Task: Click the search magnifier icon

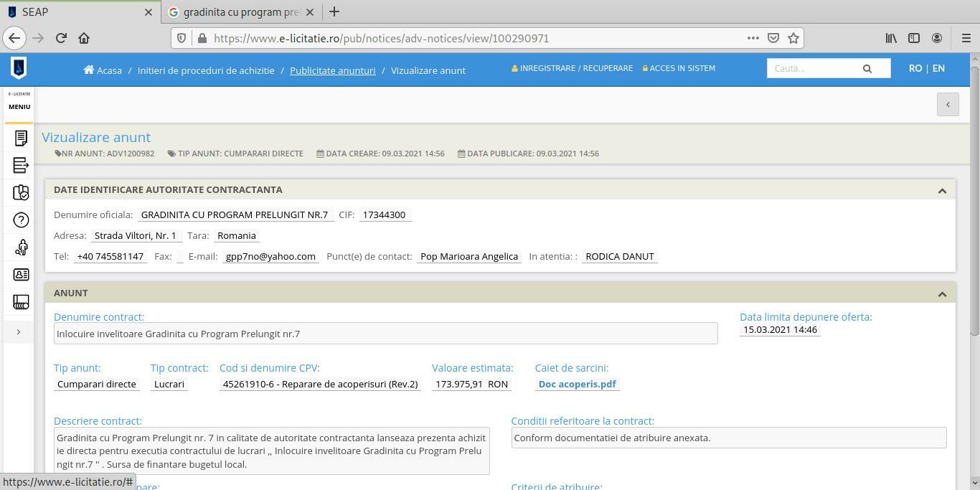Action: pyautogui.click(x=867, y=69)
